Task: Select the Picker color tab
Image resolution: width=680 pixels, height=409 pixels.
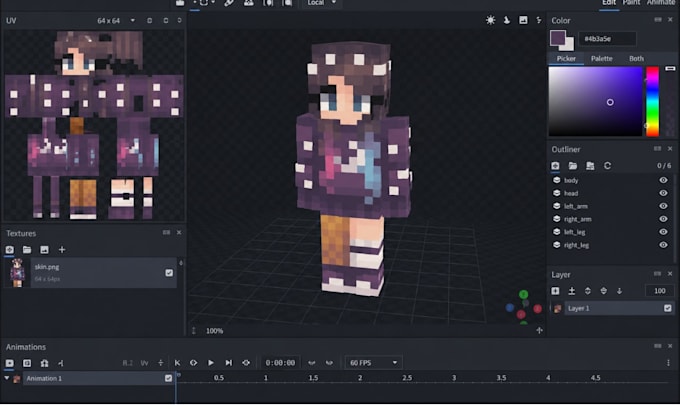Action: (566, 59)
